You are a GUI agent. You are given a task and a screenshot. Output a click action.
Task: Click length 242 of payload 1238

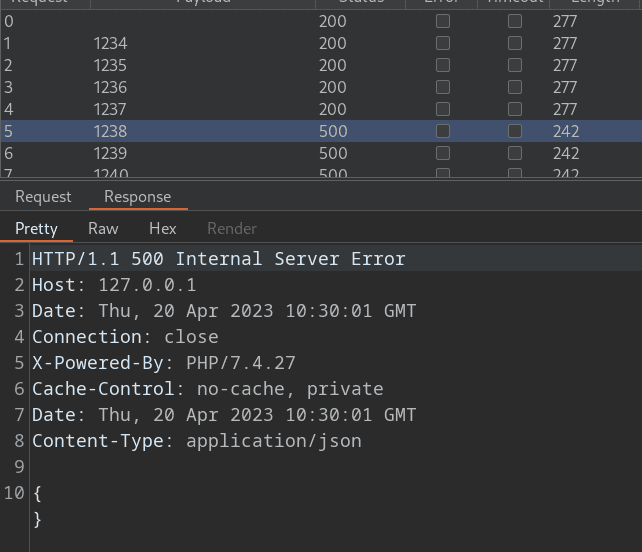[566, 131]
